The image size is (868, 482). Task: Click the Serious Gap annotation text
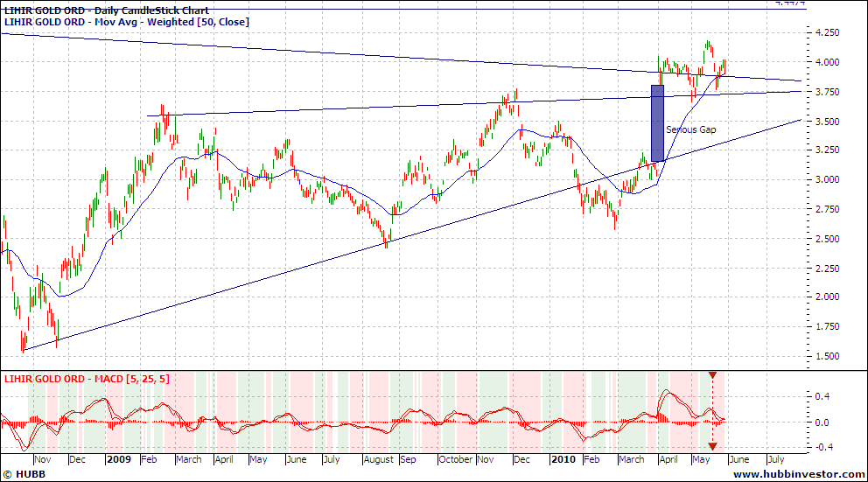pos(691,129)
